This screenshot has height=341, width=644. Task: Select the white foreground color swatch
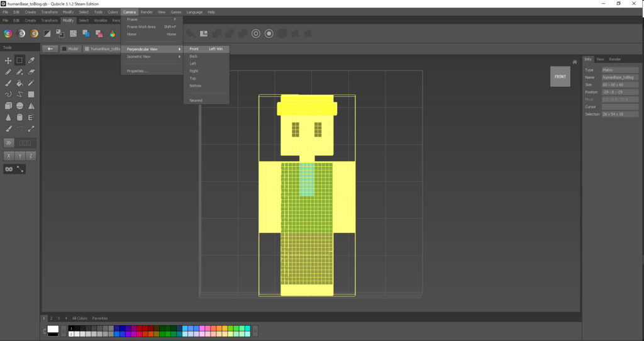[53, 329]
